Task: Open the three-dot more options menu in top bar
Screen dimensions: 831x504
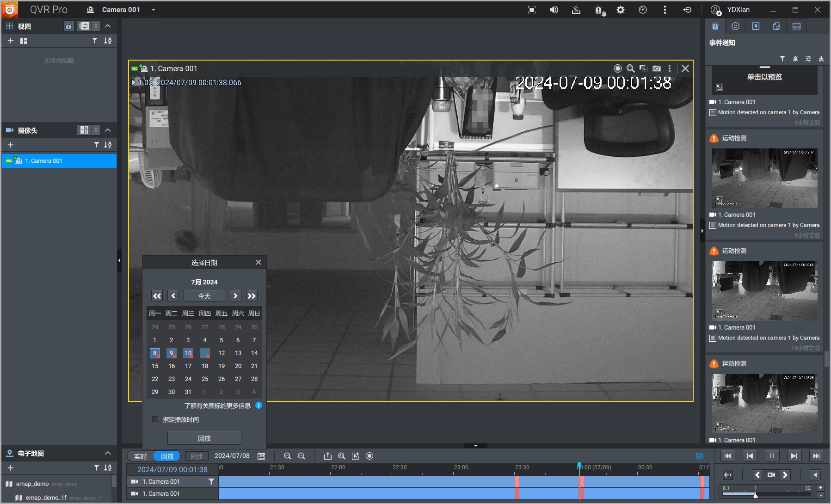Action: 665,10
